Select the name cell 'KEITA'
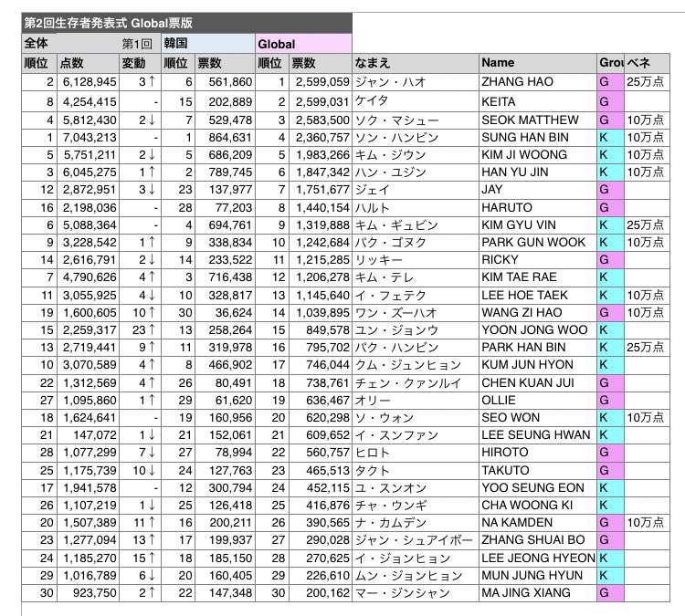This screenshot has width=685, height=616. tap(538, 101)
